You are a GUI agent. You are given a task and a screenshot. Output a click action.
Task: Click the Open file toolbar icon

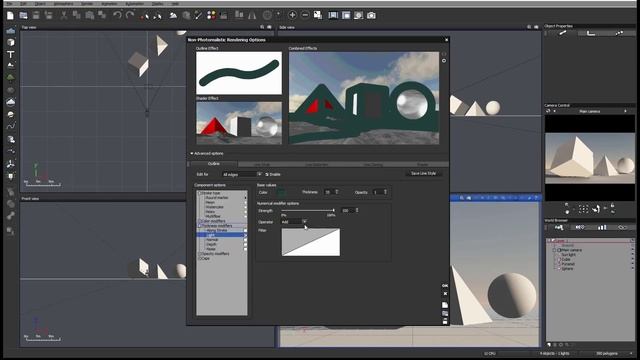tap(23, 16)
